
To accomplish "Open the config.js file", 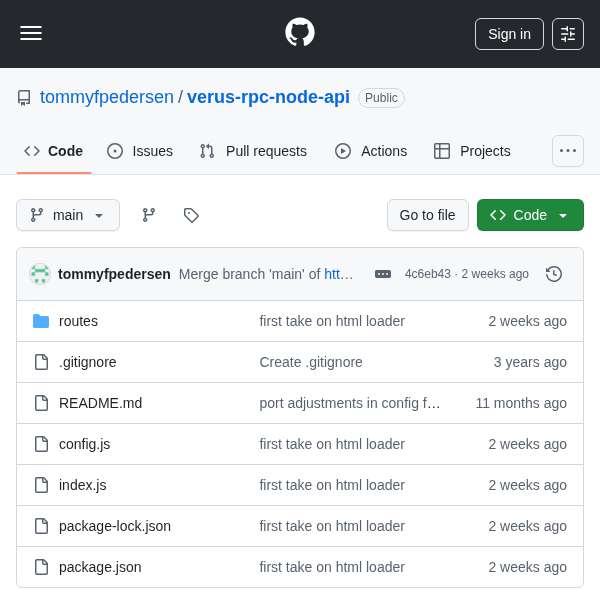I will click(84, 444).
